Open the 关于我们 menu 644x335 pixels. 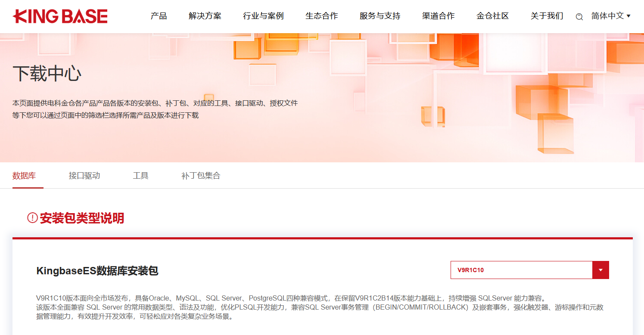pos(547,16)
